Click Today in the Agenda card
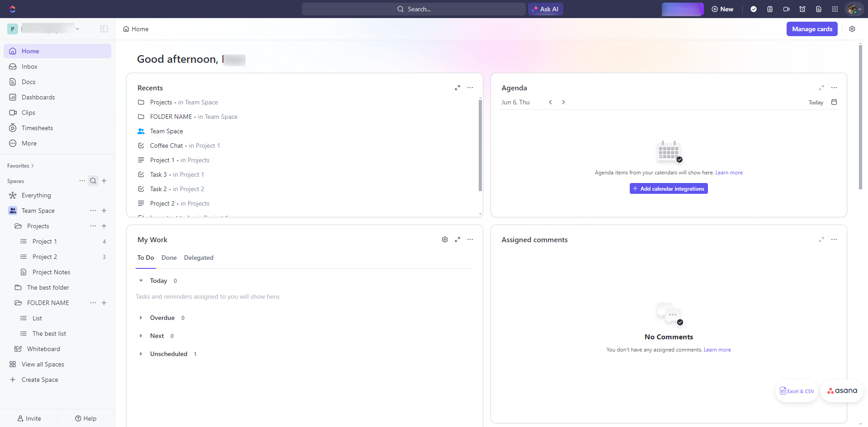Screen dimensions: 868x427 point(816,103)
